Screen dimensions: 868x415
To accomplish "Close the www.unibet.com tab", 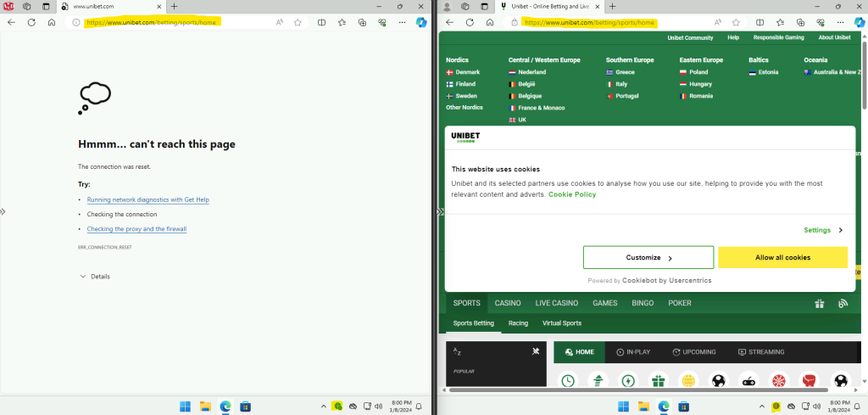I will click(x=159, y=7).
